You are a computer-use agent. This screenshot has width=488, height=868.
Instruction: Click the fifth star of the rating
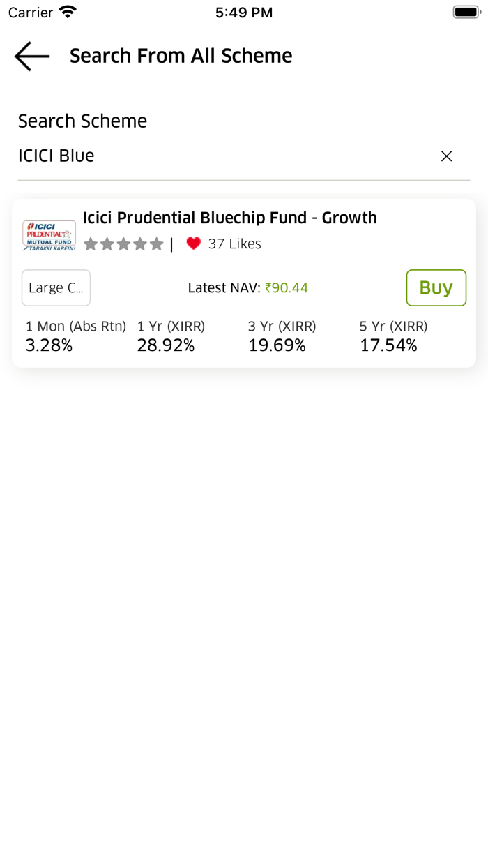pos(157,244)
